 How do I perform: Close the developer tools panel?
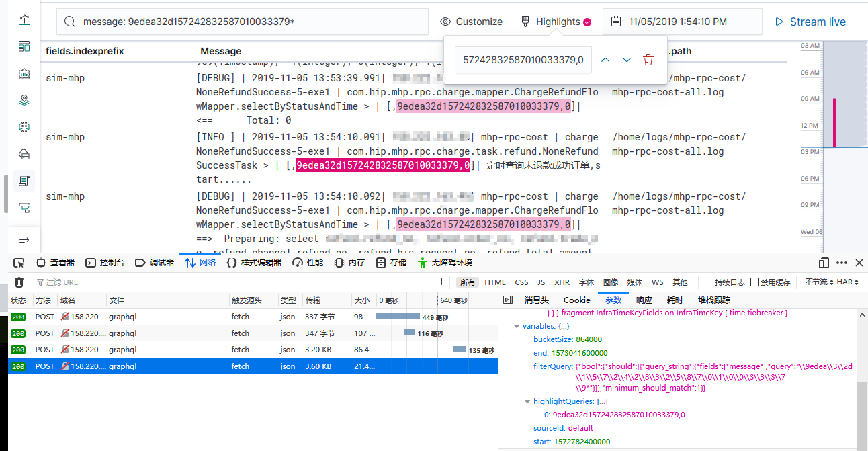coord(859,263)
